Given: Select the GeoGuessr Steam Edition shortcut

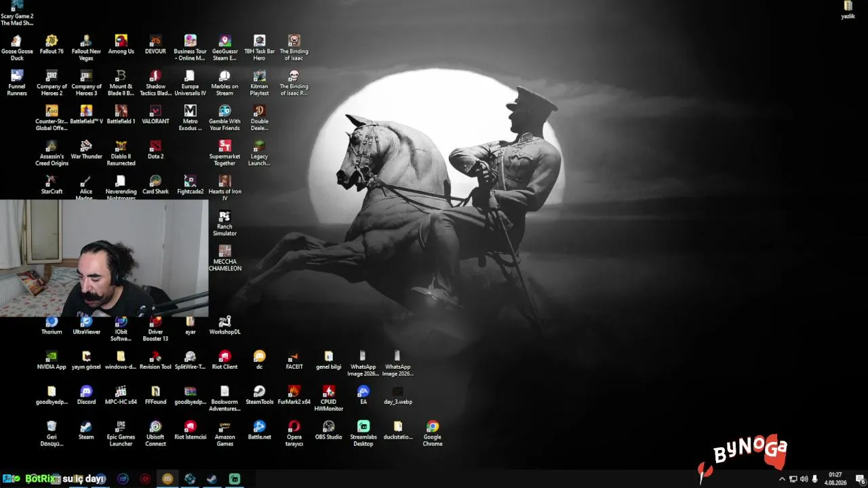Looking at the screenshot, I should pyautogui.click(x=224, y=47).
